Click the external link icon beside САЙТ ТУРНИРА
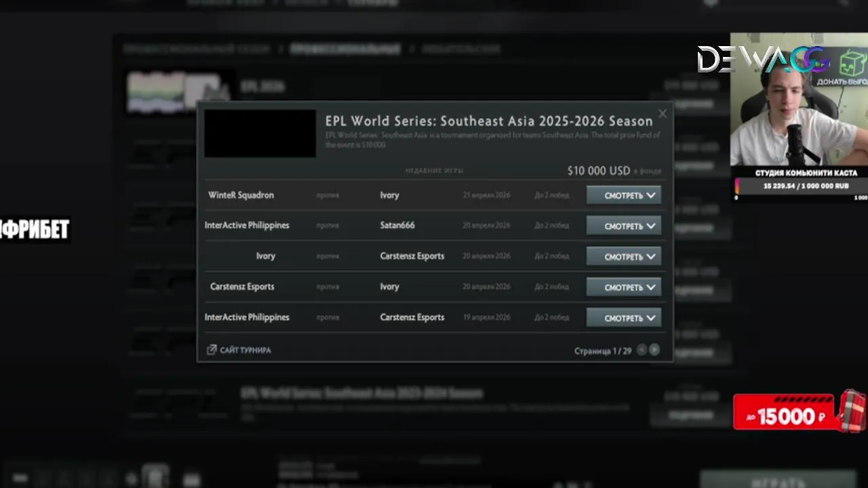 click(x=212, y=350)
